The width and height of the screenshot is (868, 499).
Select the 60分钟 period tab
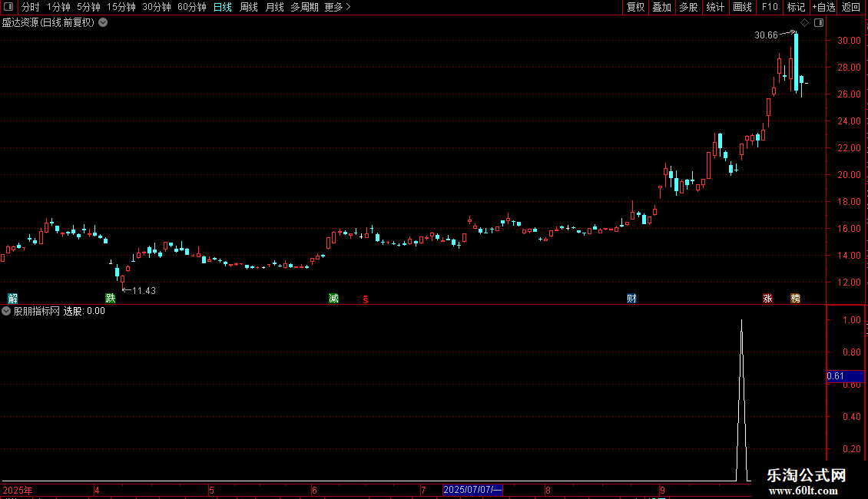click(x=191, y=7)
